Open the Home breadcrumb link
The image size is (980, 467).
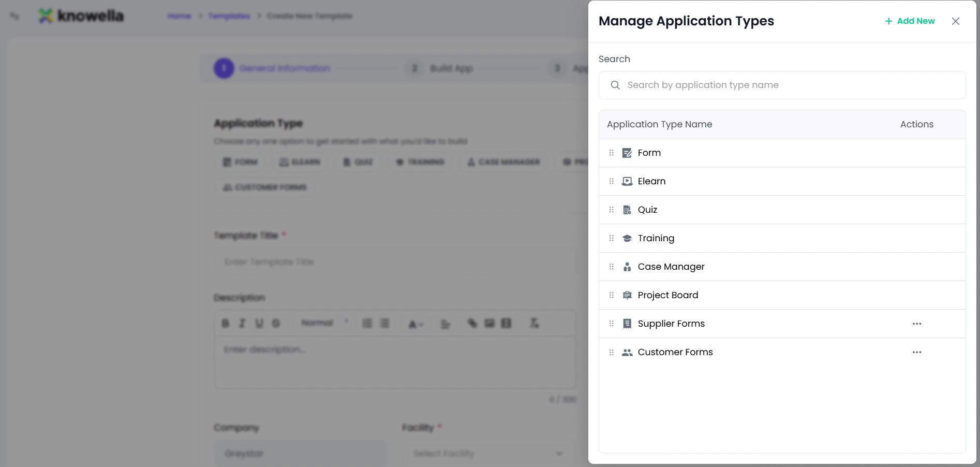click(x=180, y=16)
